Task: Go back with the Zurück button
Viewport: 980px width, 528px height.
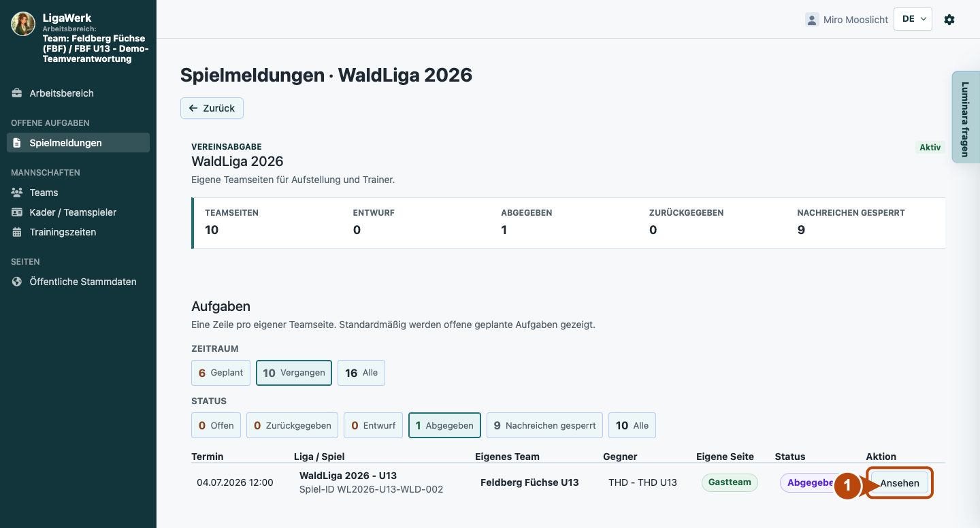Action: coord(212,108)
